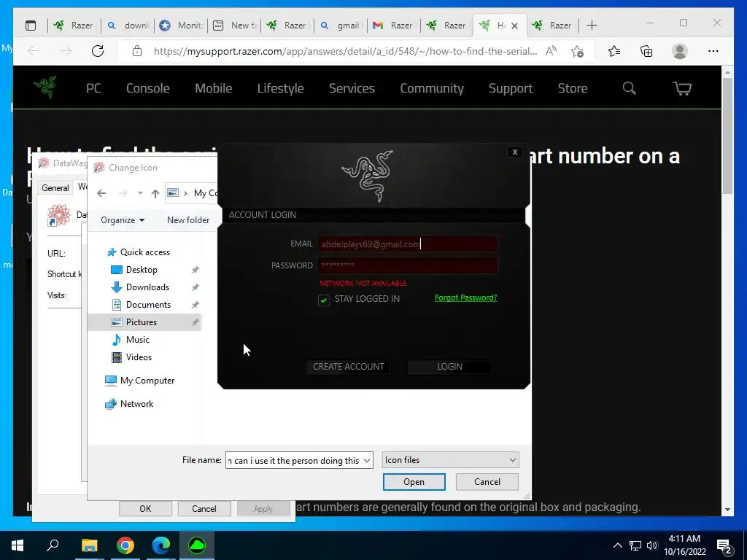Click the PASSWORD input field

(x=407, y=265)
